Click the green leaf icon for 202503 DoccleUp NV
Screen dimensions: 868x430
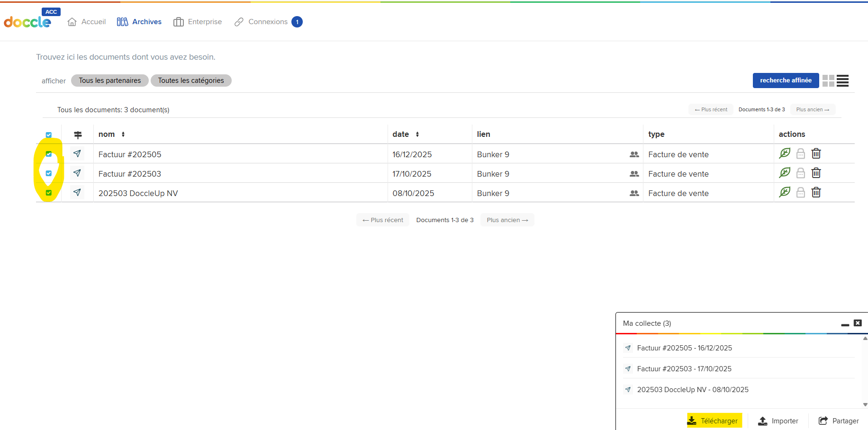coord(785,192)
